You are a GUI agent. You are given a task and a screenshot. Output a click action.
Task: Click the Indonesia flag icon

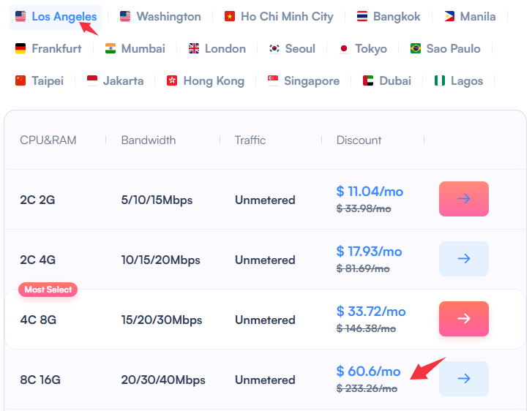(92, 80)
